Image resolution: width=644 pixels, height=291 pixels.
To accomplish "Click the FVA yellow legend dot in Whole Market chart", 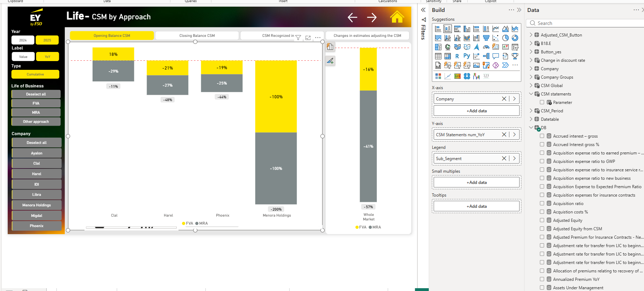I will [357, 227].
